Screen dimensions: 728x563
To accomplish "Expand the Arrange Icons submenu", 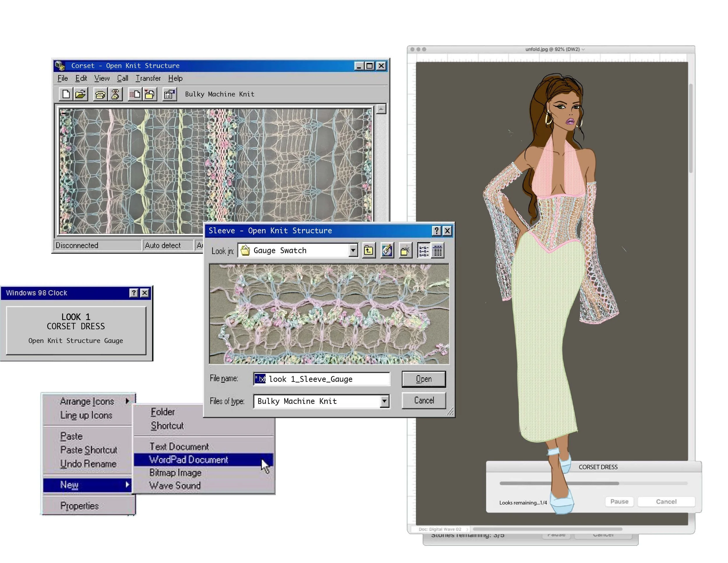I will [x=87, y=401].
